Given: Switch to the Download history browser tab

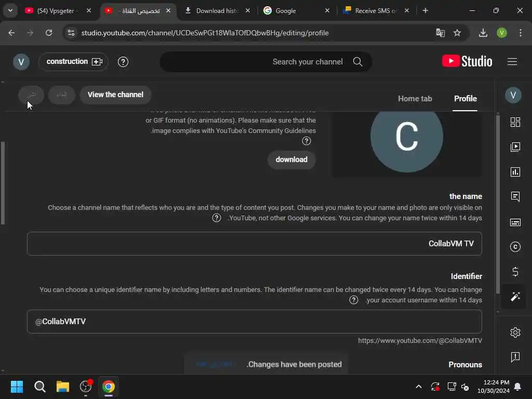Looking at the screenshot, I should click(x=217, y=10).
